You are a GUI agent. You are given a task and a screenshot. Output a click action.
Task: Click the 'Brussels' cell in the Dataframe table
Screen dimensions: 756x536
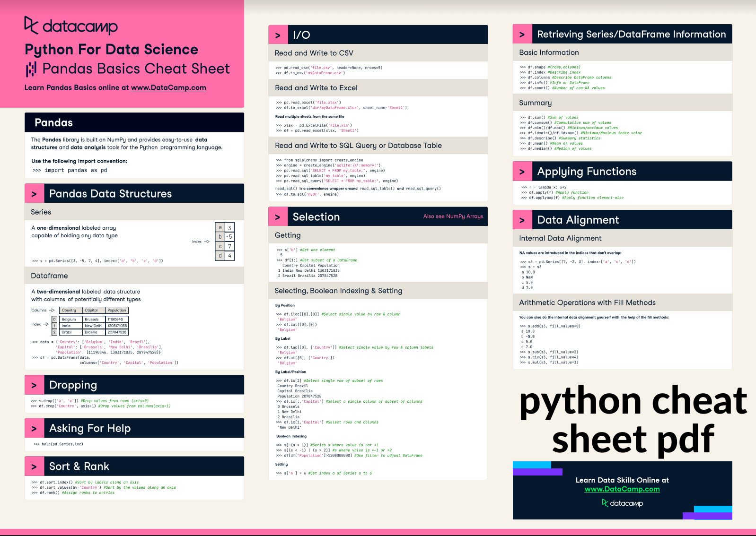tap(94, 320)
